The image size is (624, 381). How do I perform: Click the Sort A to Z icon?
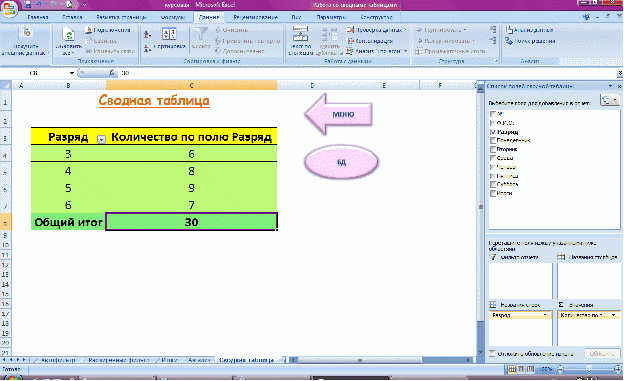147,35
